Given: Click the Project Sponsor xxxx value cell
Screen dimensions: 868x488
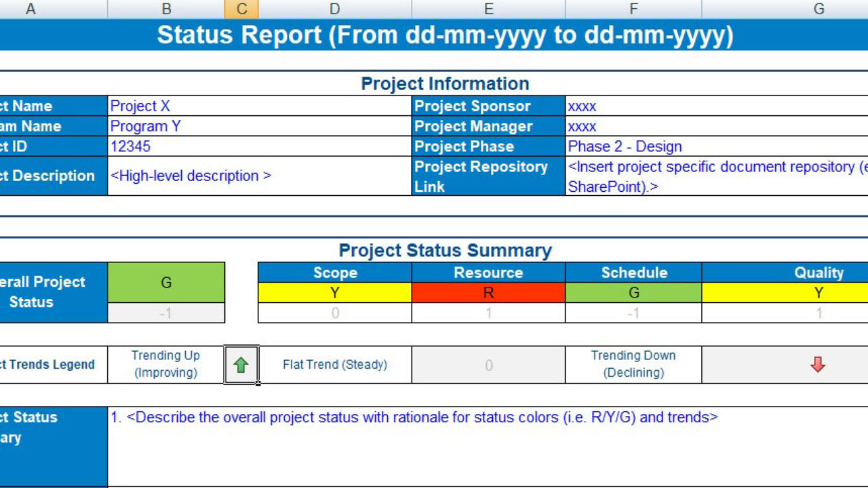Looking at the screenshot, I should coord(716,106).
